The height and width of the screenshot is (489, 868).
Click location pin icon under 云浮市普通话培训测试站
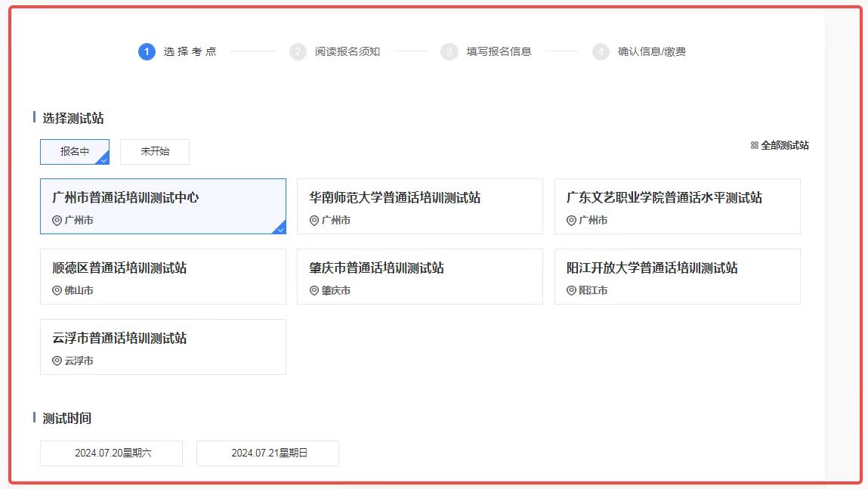tap(57, 361)
